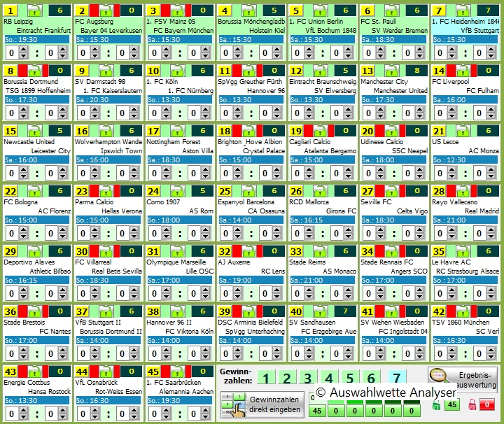
Task: Increase away goals for Real Madrid
Action: (491, 230)
